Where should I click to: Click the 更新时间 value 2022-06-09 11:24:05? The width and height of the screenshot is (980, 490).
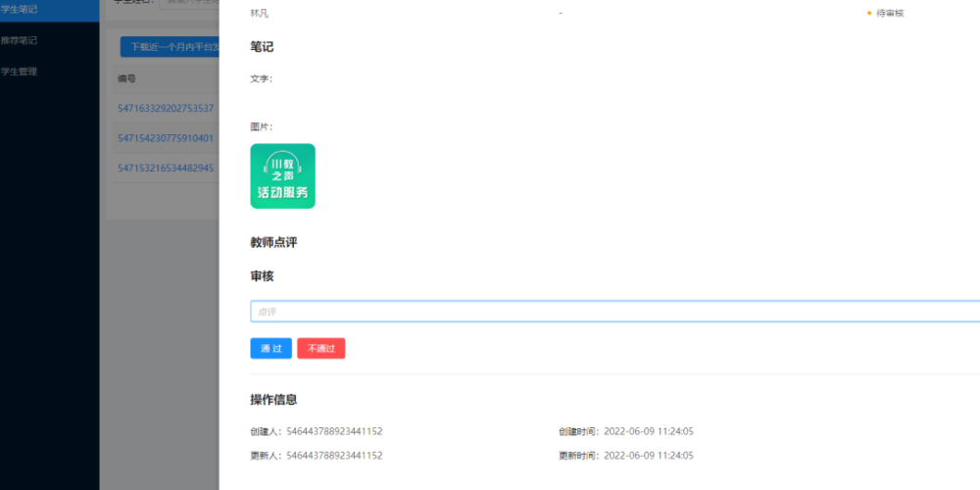pos(649,456)
